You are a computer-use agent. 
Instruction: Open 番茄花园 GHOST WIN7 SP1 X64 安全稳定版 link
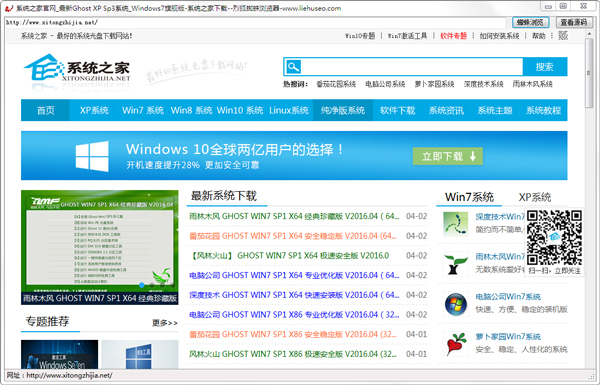click(x=293, y=236)
